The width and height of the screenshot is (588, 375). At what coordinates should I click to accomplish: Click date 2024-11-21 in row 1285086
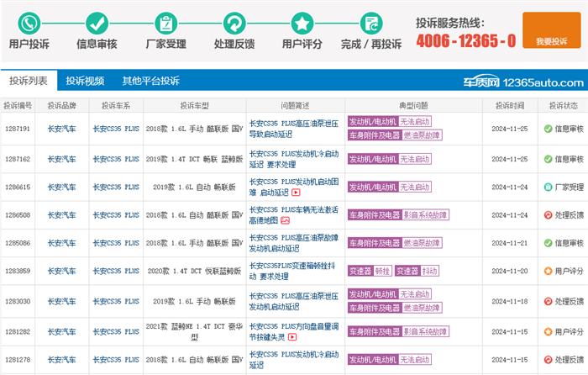coord(510,243)
